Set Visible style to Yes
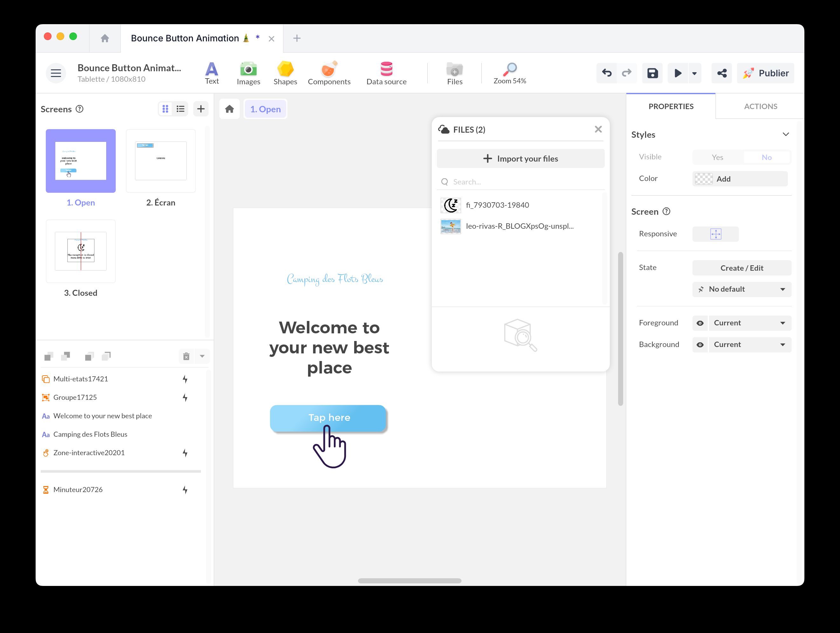This screenshot has height=633, width=840. (x=717, y=157)
